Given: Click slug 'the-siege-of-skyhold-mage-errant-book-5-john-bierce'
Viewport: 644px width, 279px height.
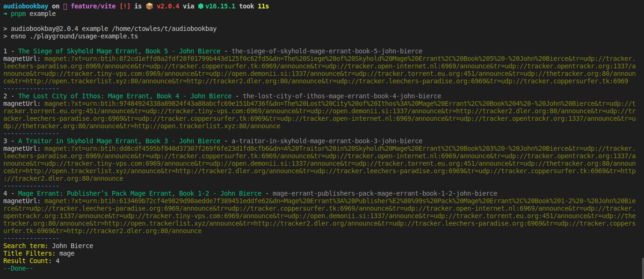Looking at the screenshot, I should coord(327,51).
